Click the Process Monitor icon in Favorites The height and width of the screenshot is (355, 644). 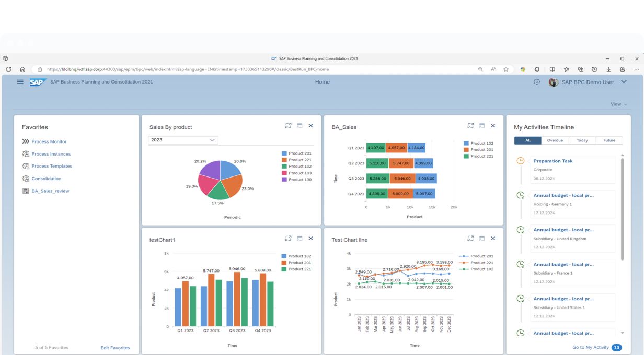[26, 141]
